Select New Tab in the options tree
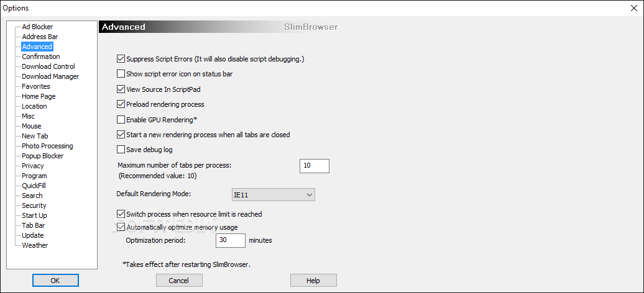This screenshot has width=644, height=293. tap(35, 136)
